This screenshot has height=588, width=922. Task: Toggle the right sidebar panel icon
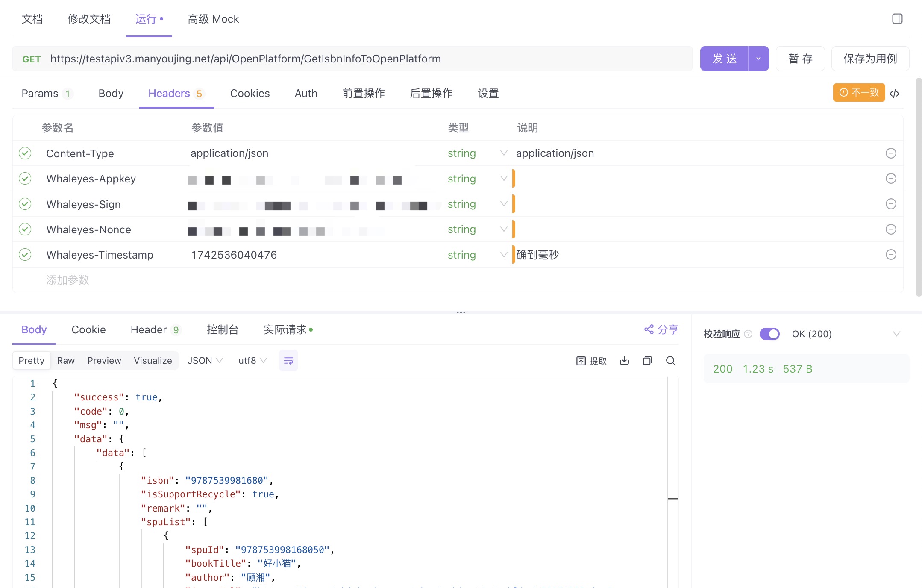coord(897,19)
